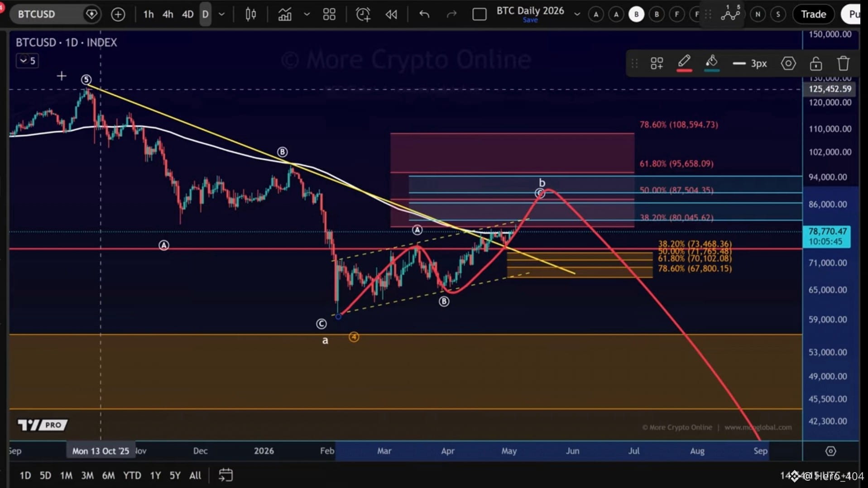Open the Indicators menu
Screen dimensions: 868x488
click(x=285, y=14)
